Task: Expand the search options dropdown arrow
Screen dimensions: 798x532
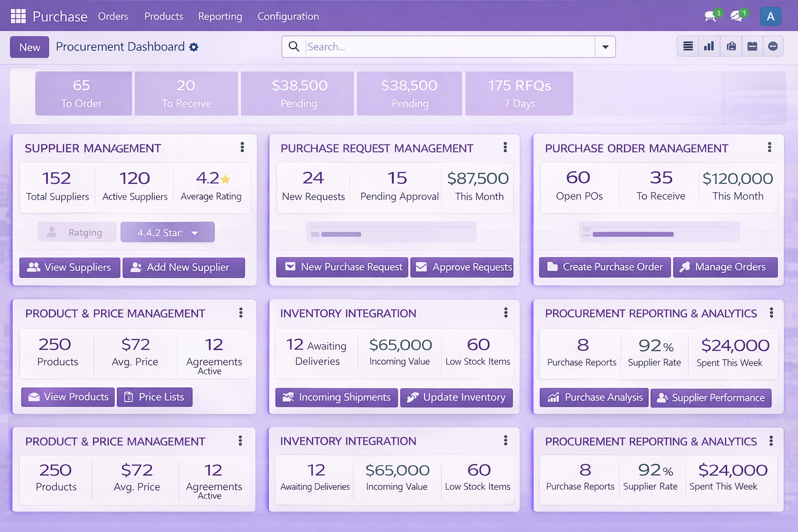Action: pyautogui.click(x=605, y=47)
